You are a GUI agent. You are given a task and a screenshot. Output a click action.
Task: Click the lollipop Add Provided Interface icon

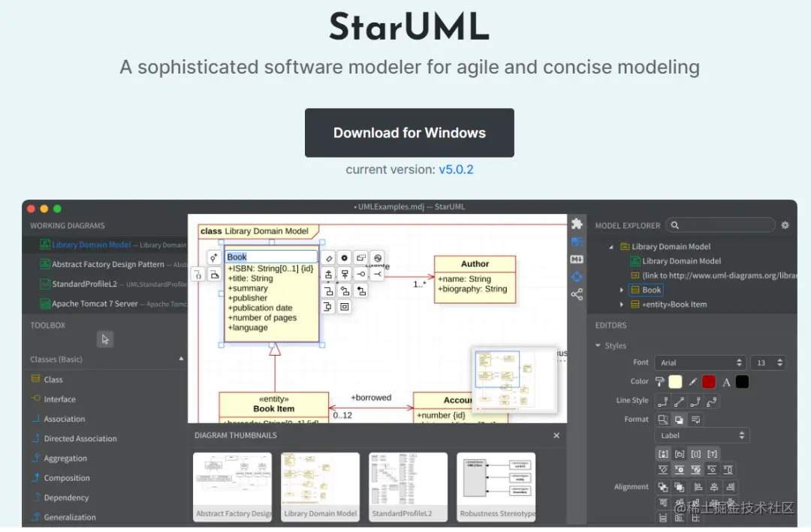click(361, 274)
